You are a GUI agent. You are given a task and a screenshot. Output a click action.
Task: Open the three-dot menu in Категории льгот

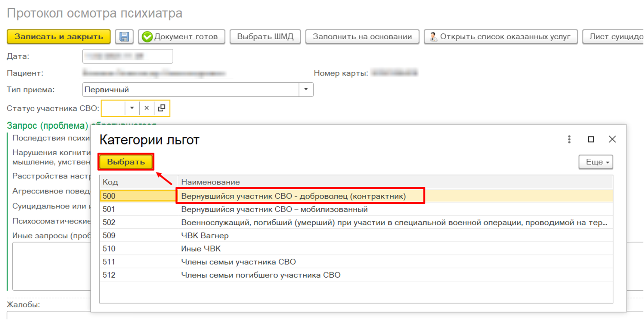click(569, 139)
